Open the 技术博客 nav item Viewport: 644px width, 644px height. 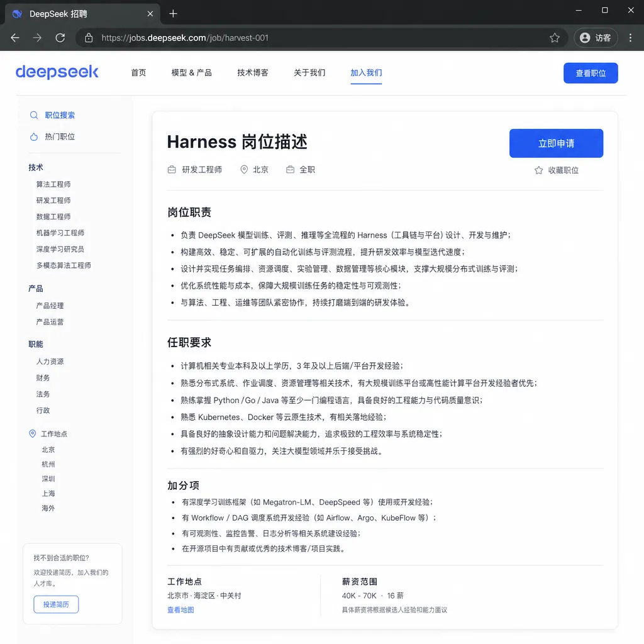pos(253,73)
